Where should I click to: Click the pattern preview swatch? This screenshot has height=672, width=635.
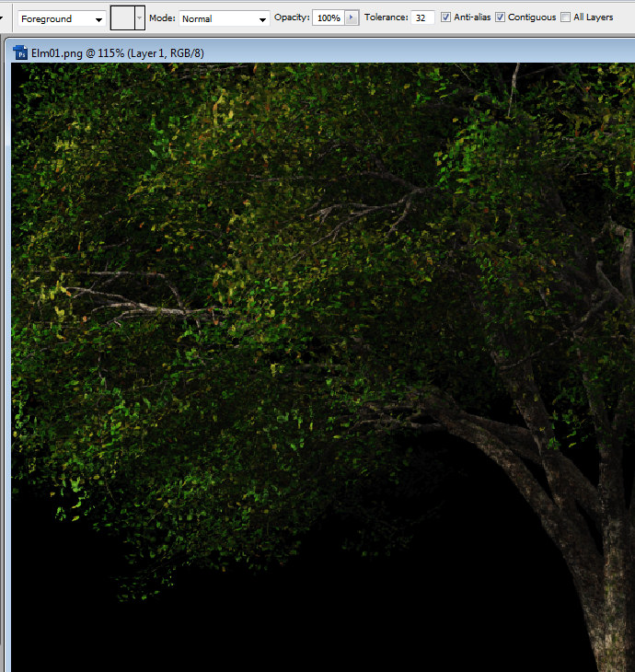(x=122, y=18)
